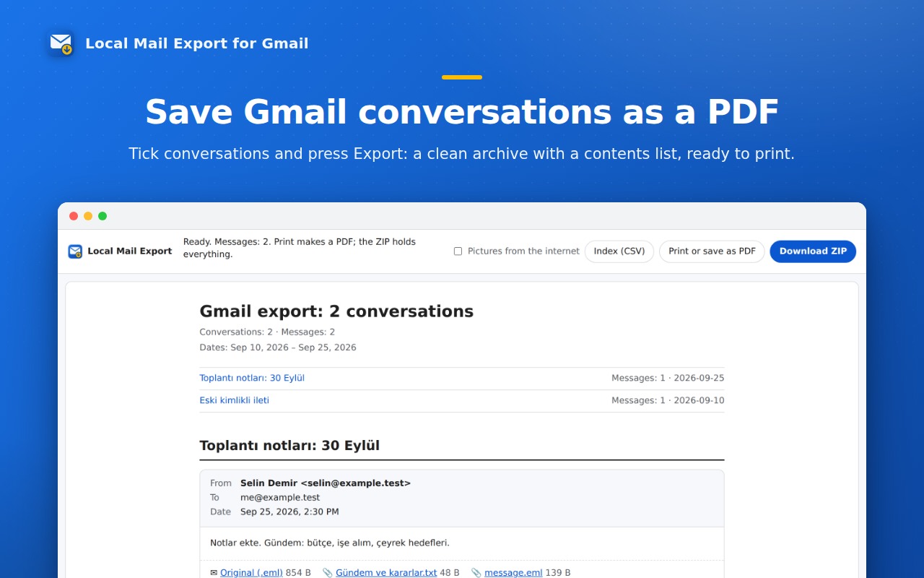Click the Dates: Sep 10, 2026 – Sep 25, 2026 text

278,348
